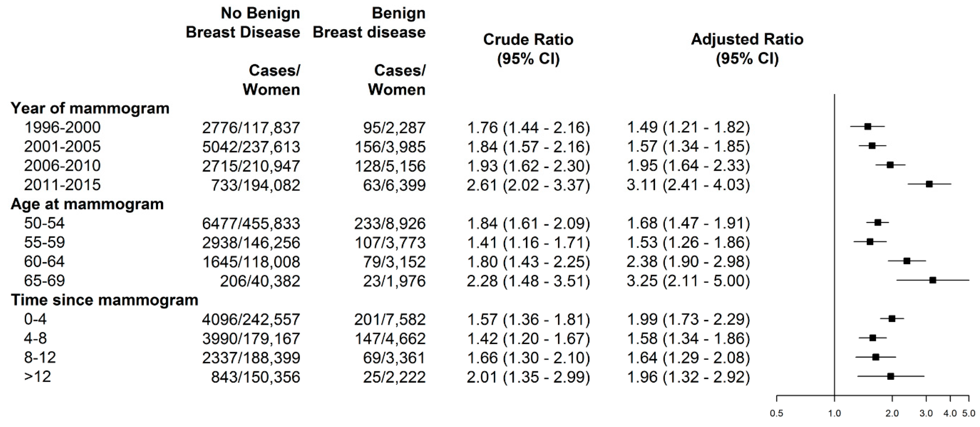Click the 'Time since mammogram' section heading
The width and height of the screenshot is (980, 427).
coord(104,300)
